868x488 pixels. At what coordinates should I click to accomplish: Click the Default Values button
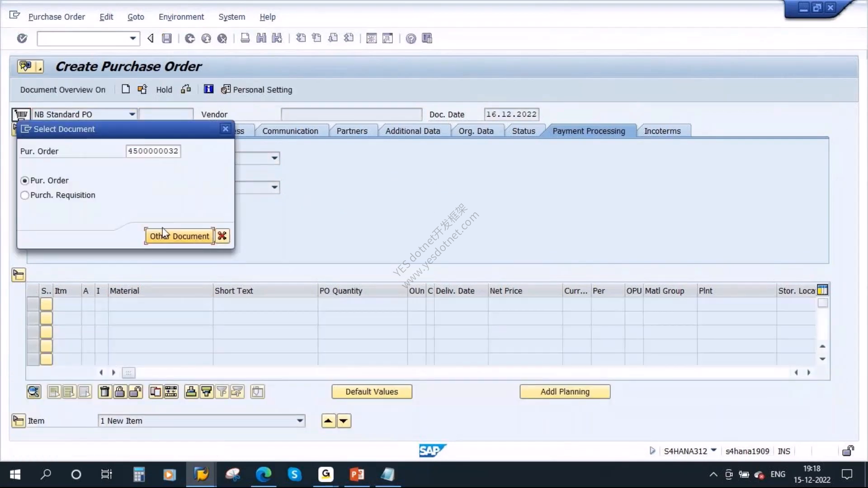pyautogui.click(x=372, y=392)
